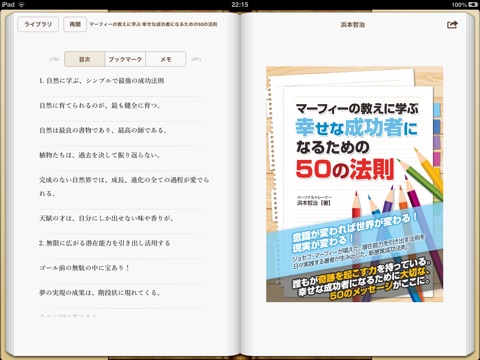Tap the book cover thumbnail
480x360 pixels.
(355, 184)
